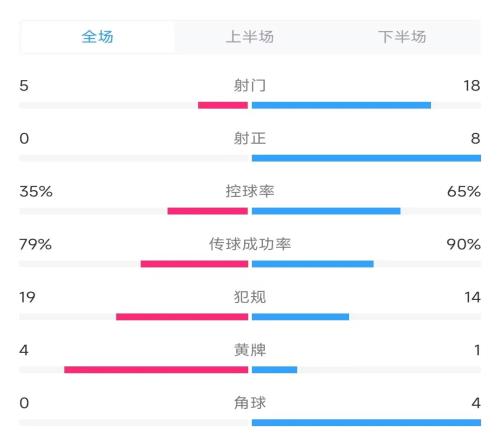Viewport: 500px width, 440px height.
Task: Click the 犯规 stat label
Action: click(250, 297)
